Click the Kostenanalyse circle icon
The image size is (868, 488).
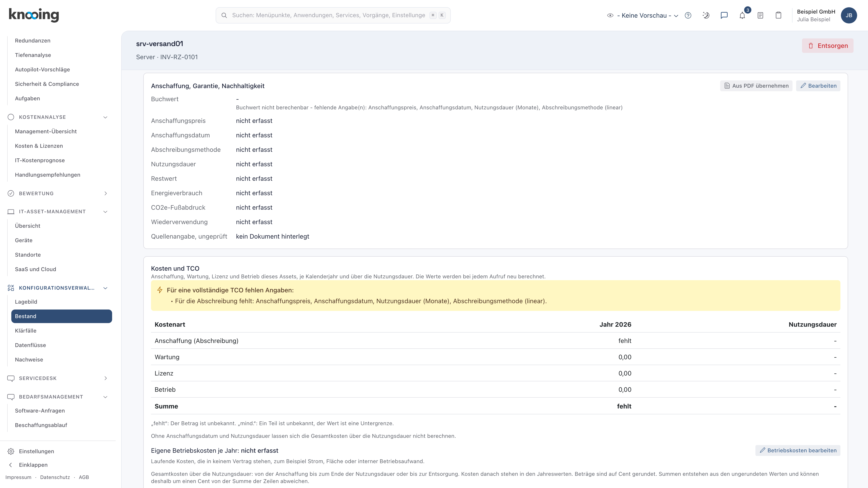click(x=11, y=117)
